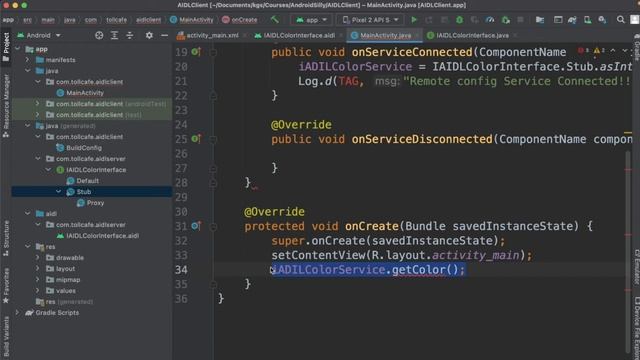The width and height of the screenshot is (640, 360).
Task: Click the 'main' breadcrumb
Action: (48, 20)
